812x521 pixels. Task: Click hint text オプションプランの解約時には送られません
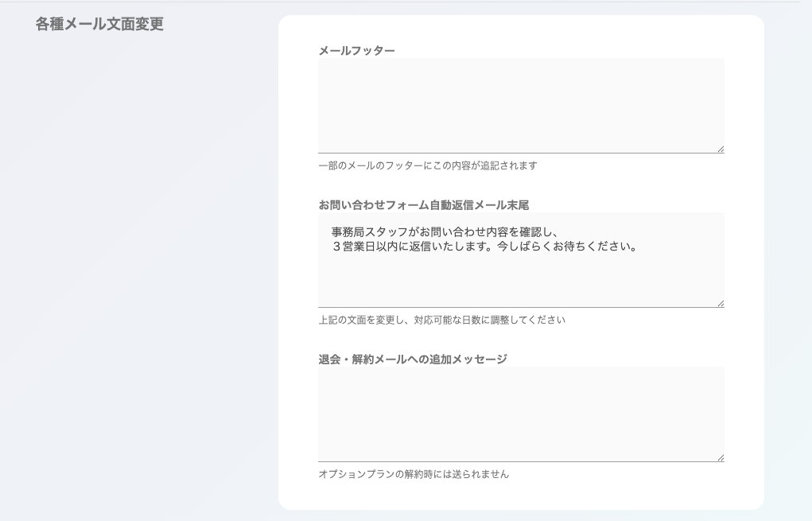pyautogui.click(x=413, y=474)
